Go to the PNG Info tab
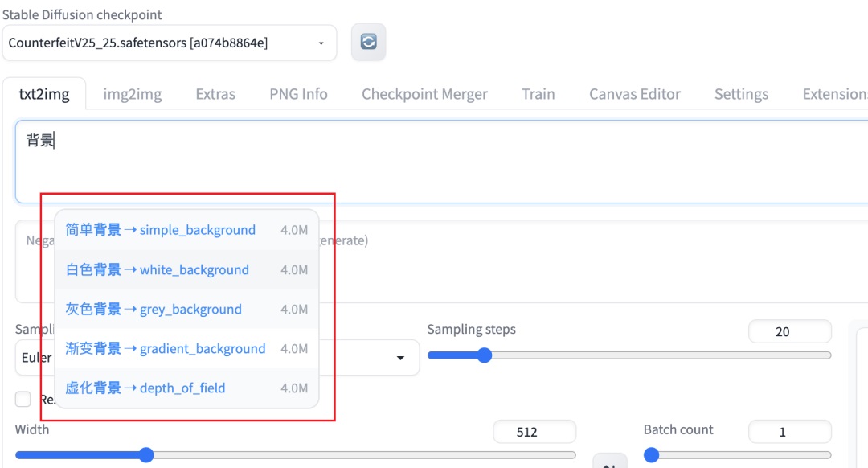Image resolution: width=868 pixels, height=468 pixels. tap(298, 94)
